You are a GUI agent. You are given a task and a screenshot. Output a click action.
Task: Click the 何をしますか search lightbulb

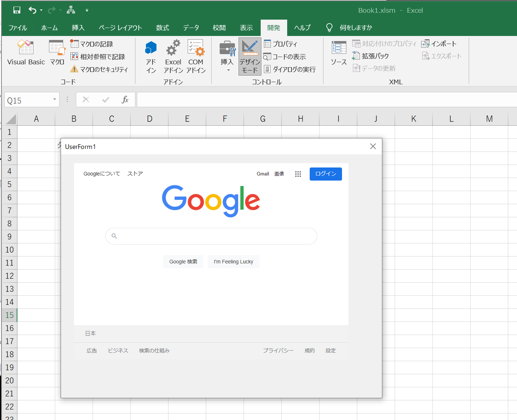pos(329,28)
